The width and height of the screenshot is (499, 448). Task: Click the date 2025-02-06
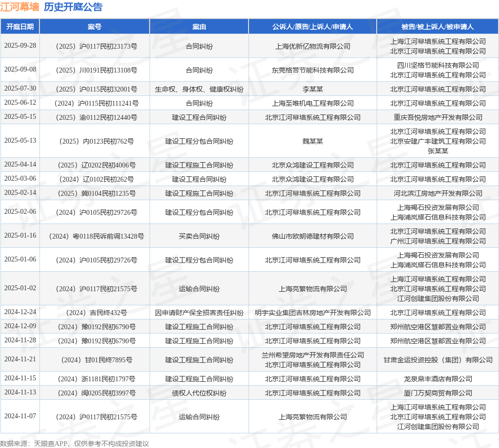tap(20, 212)
